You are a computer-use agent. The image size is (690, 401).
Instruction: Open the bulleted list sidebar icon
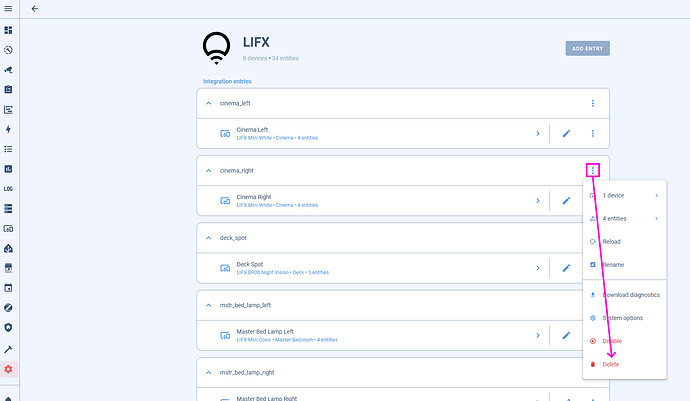[x=8, y=149]
